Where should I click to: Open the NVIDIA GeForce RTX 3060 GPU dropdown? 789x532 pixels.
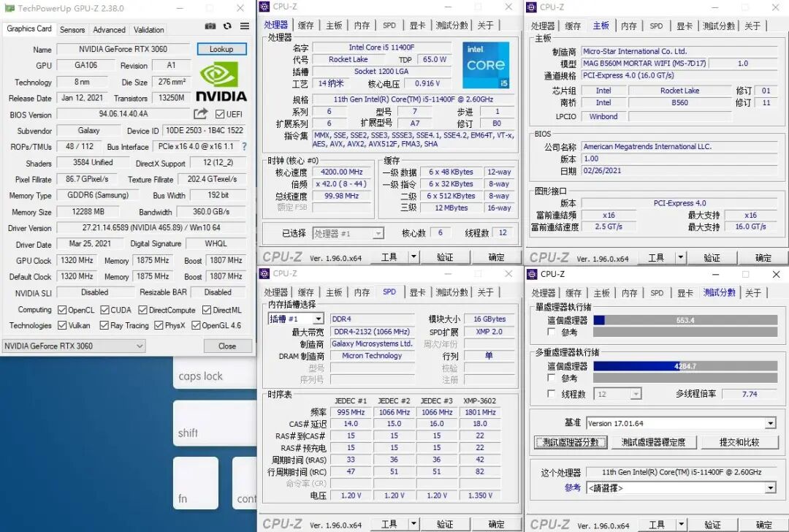pyautogui.click(x=74, y=346)
